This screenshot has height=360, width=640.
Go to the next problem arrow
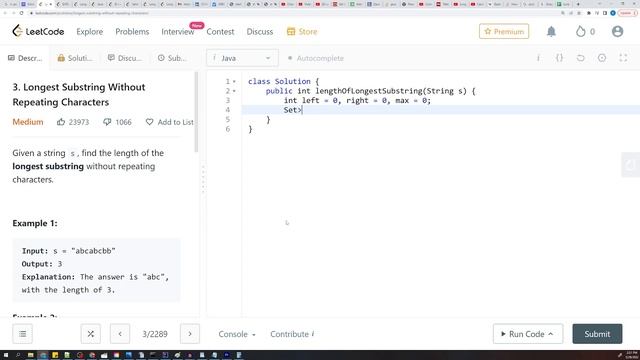pyautogui.click(x=190, y=334)
